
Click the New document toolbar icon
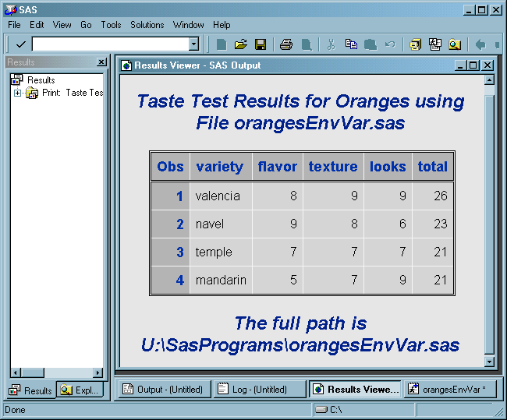(222, 44)
